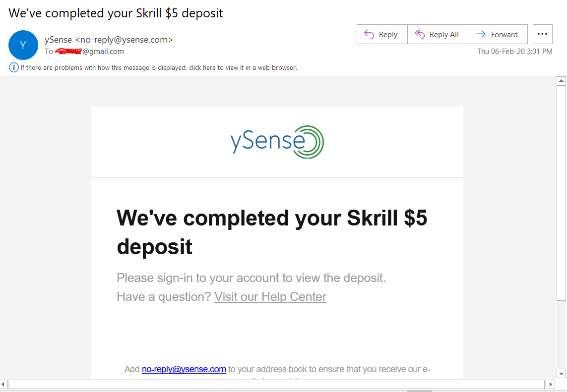Click the horizontal scrollbar left arrow
Image resolution: width=567 pixels, height=392 pixels.
4,384
